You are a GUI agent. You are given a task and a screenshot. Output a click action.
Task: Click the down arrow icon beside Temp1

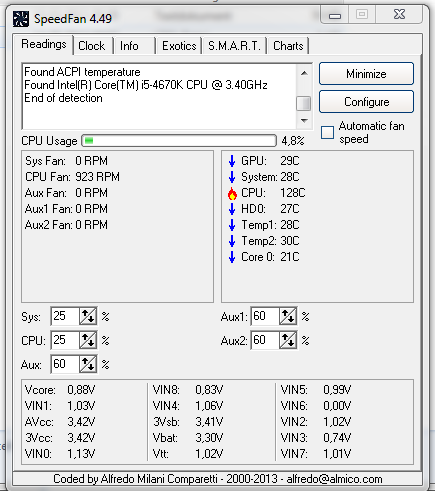pyautogui.click(x=232, y=225)
